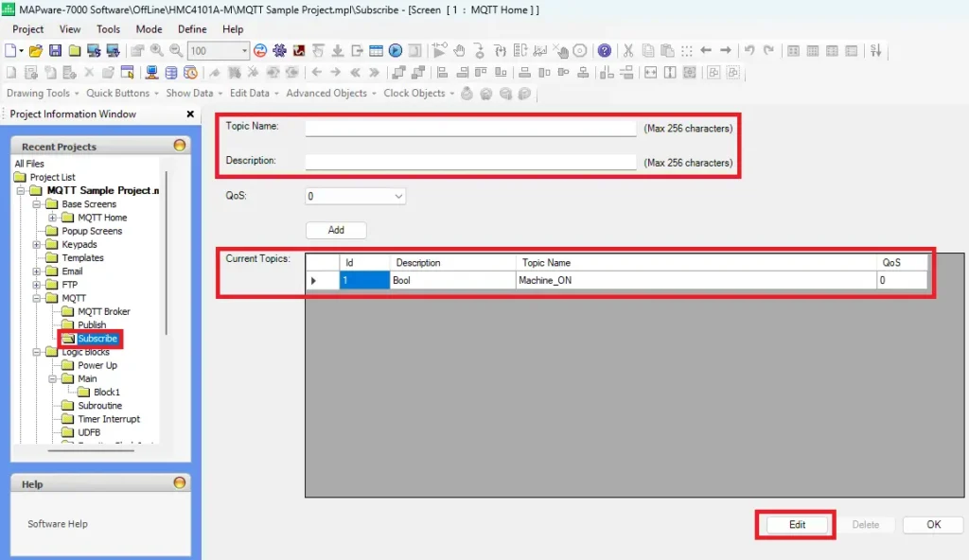The height and width of the screenshot is (560, 969).
Task: Click the Cut scissors icon
Action: (x=629, y=50)
